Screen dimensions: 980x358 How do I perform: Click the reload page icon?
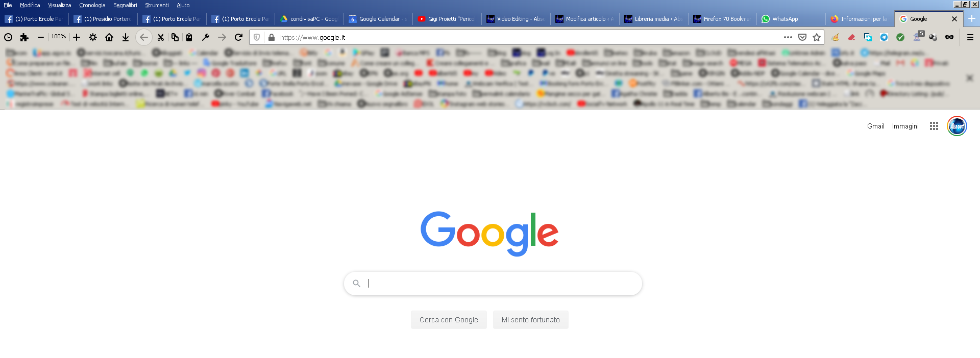[238, 37]
